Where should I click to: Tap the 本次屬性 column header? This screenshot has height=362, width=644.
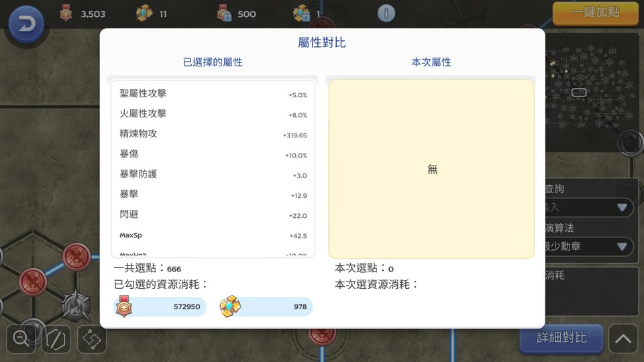[431, 62]
